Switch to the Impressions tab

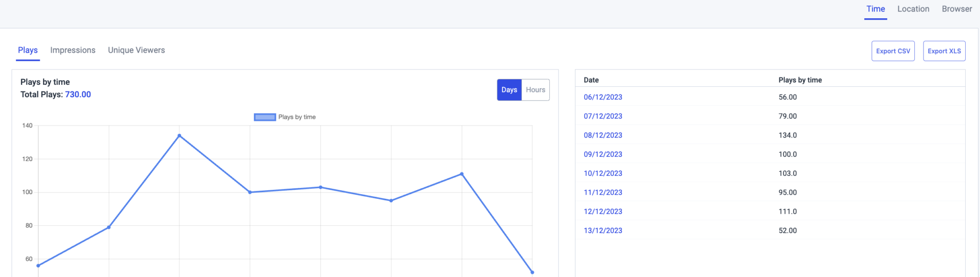73,50
